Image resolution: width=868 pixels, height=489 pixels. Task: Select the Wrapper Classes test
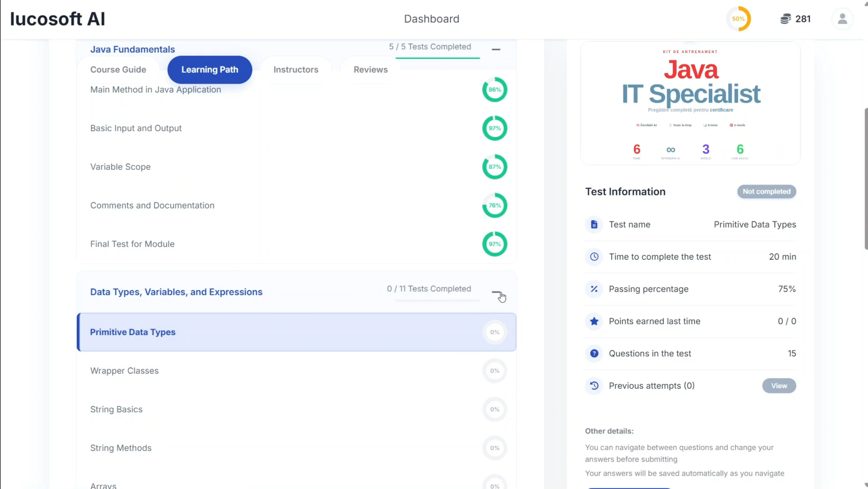pyautogui.click(x=125, y=371)
